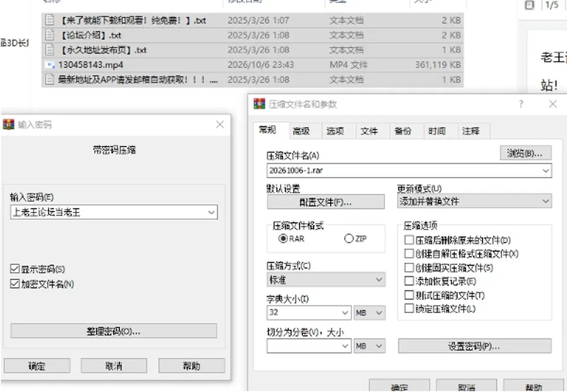Screen dimensions: 567x392
Task: Open the MB unit dropdown beside 字典大小
Action: coord(370,313)
